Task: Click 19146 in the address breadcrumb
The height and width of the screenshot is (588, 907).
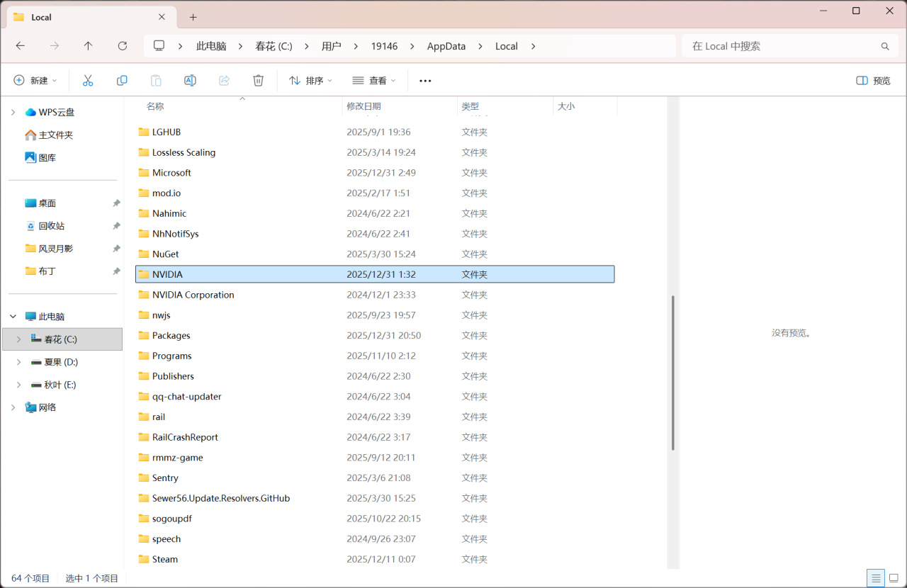Action: (x=384, y=46)
